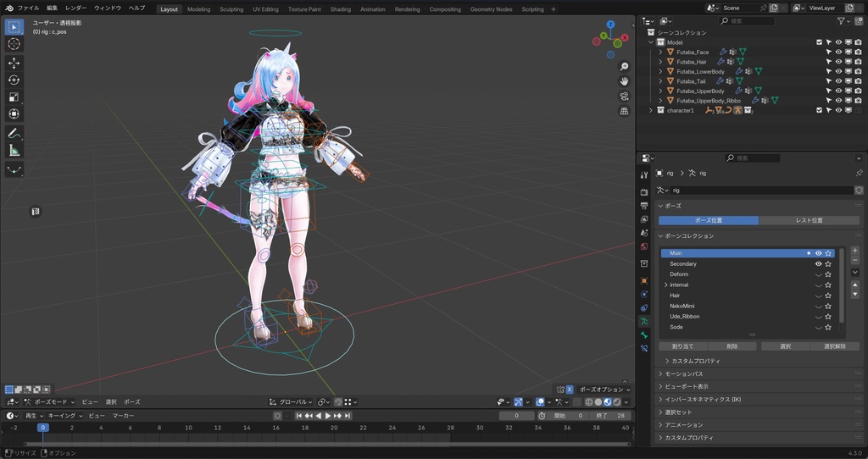Click the outliner filter funnel icon

[841, 21]
